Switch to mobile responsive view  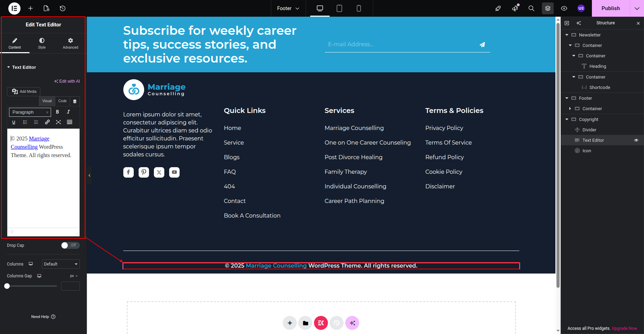359,8
